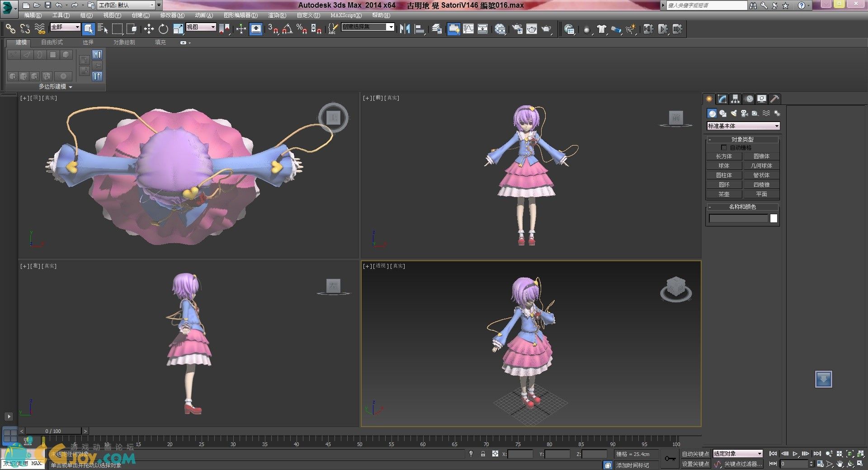The image size is (868, 470).
Task: Click the Maximize Viewport Toggle icon
Action: [x=860, y=464]
